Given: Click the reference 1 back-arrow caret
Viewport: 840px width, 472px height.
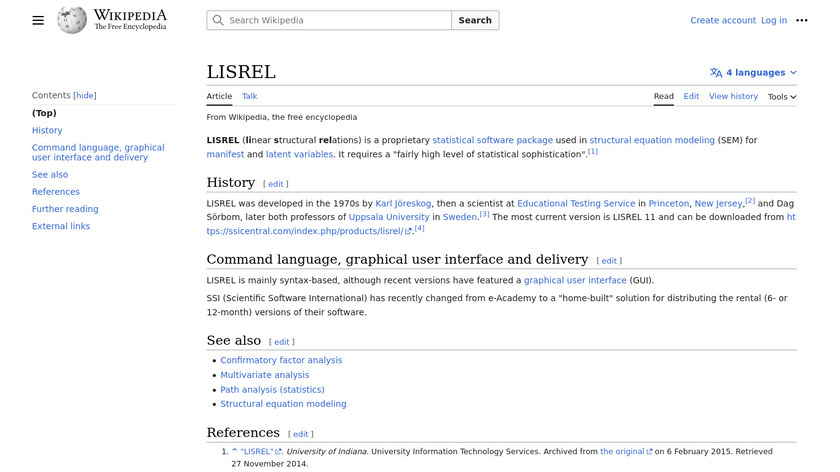Looking at the screenshot, I should [234, 451].
